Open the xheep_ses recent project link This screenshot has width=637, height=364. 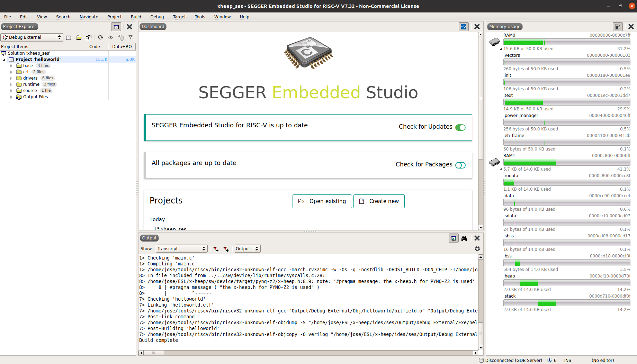pyautogui.click(x=173, y=229)
